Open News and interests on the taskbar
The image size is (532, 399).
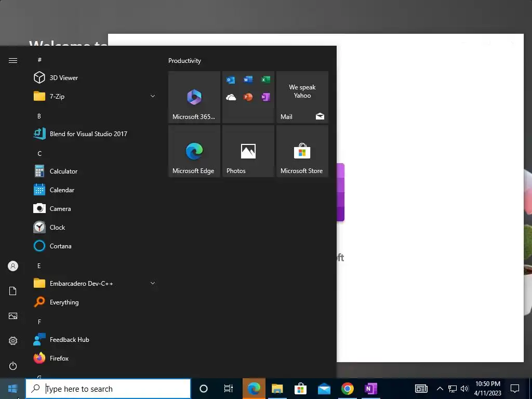(x=421, y=389)
